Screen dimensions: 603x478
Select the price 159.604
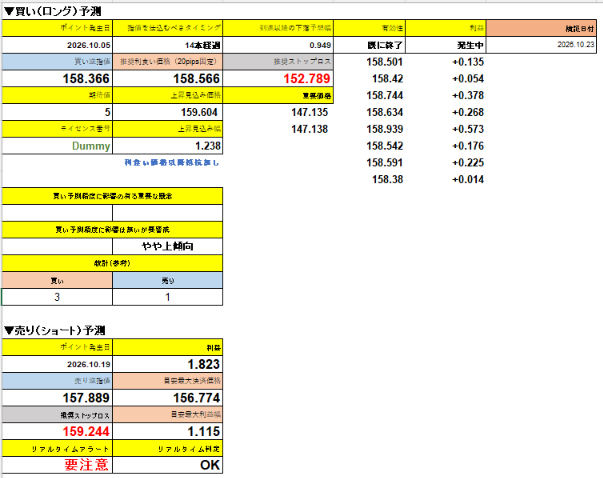click(x=168, y=112)
